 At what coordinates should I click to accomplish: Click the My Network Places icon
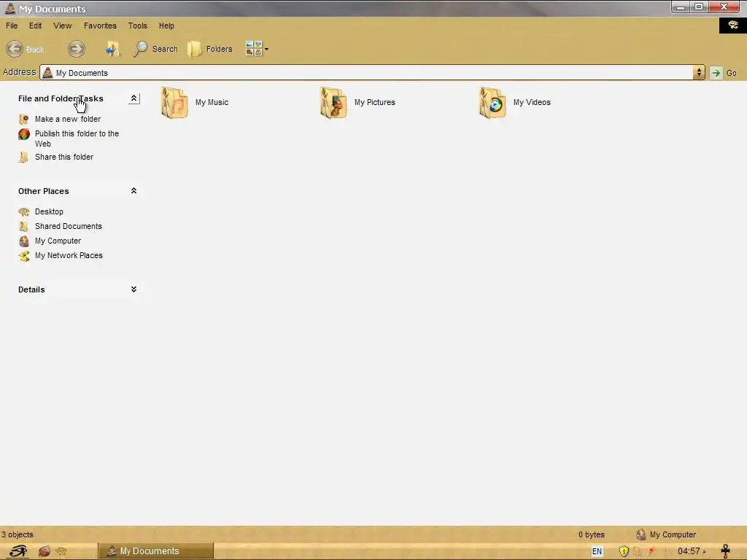[x=24, y=256]
